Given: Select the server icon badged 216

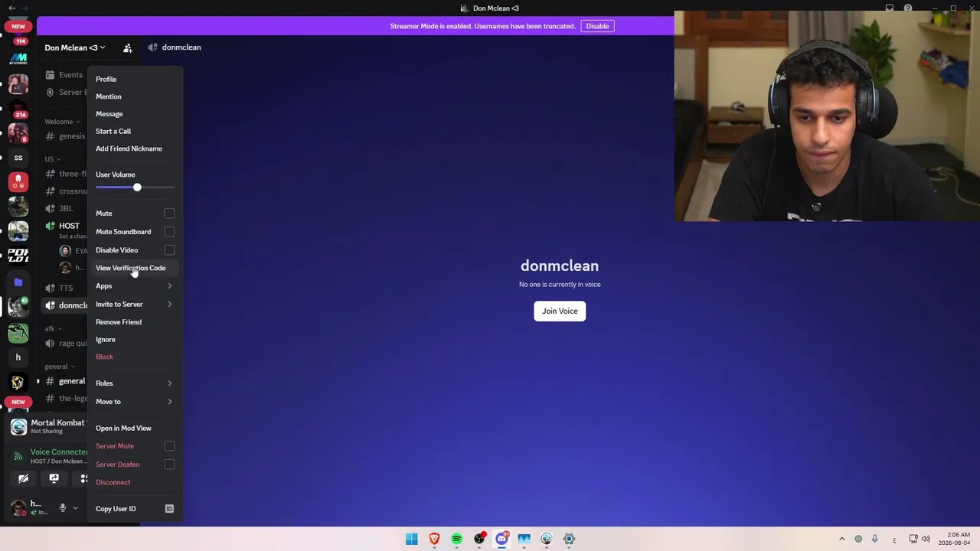Looking at the screenshot, I should tap(18, 108).
